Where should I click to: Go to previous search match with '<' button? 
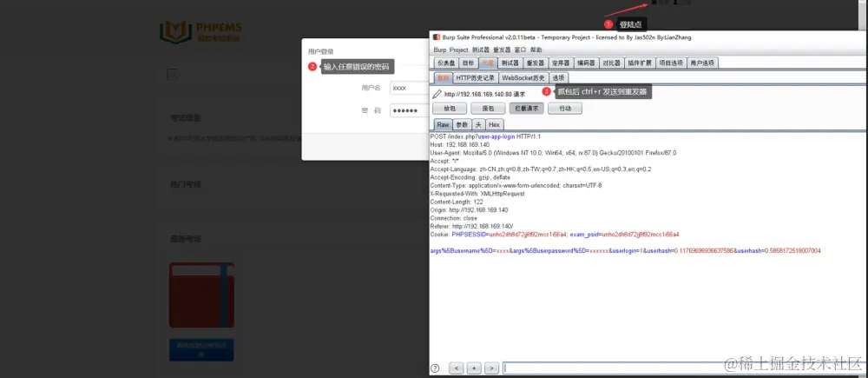click(x=457, y=368)
